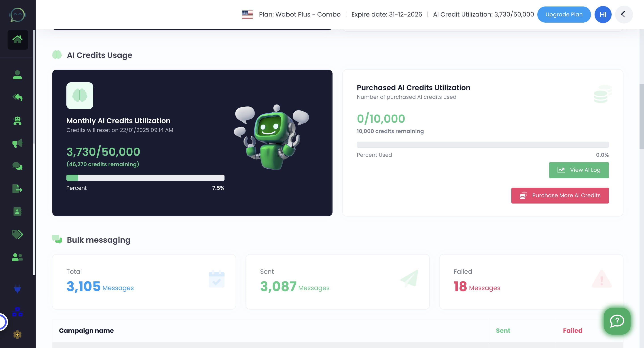
Task: Open the contact book sidebar icon
Action: [17, 212]
